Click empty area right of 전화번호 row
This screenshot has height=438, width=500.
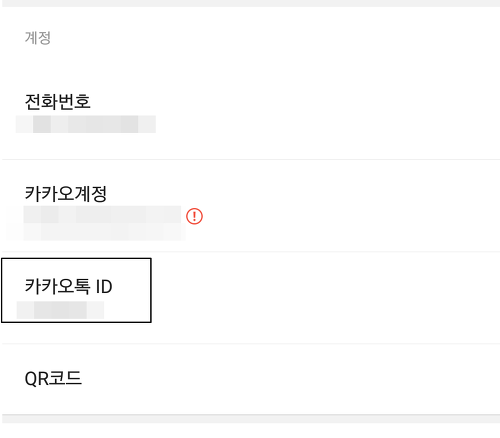(x=327, y=113)
